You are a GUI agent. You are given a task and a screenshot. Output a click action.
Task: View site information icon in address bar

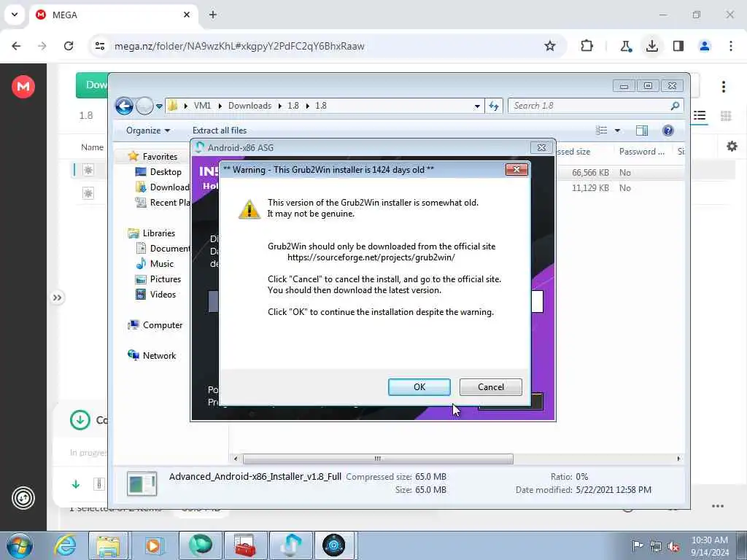tap(99, 46)
